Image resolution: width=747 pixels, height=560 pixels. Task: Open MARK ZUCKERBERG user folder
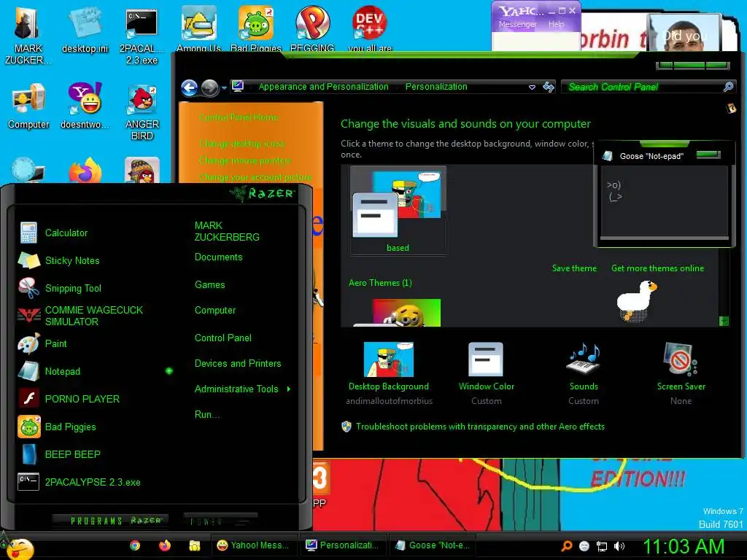click(x=227, y=231)
